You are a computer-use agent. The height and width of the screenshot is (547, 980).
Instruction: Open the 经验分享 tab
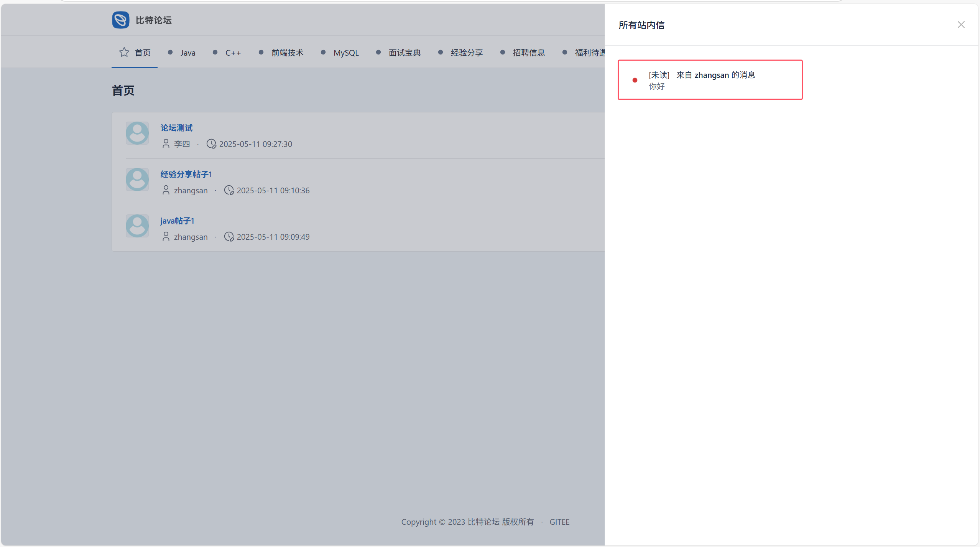[467, 53]
